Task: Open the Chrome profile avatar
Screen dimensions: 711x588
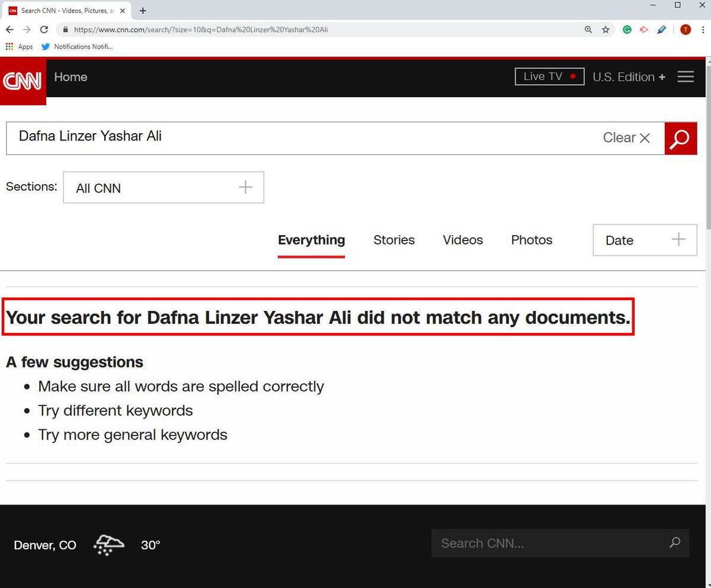Action: (686, 30)
